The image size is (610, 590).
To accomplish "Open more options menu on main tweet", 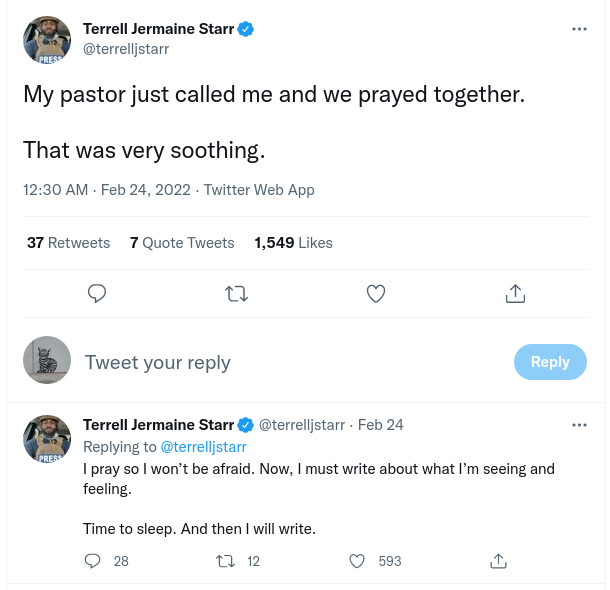I will (x=579, y=29).
